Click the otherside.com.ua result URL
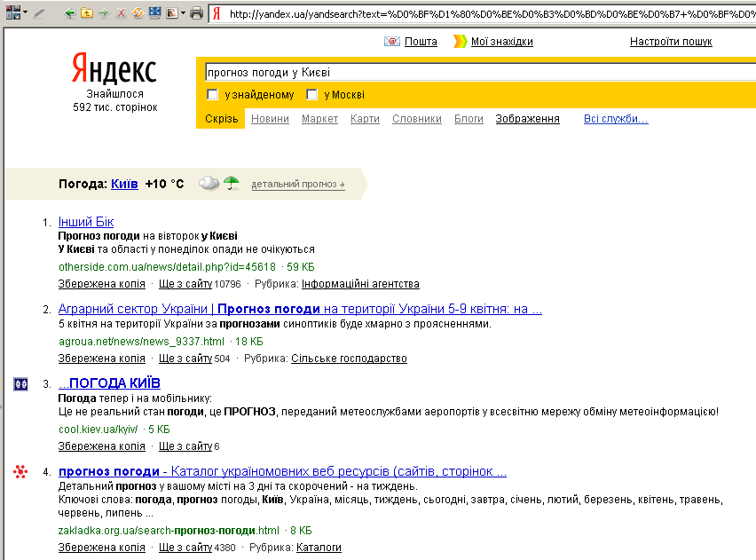The width and height of the screenshot is (756, 560). [167, 267]
